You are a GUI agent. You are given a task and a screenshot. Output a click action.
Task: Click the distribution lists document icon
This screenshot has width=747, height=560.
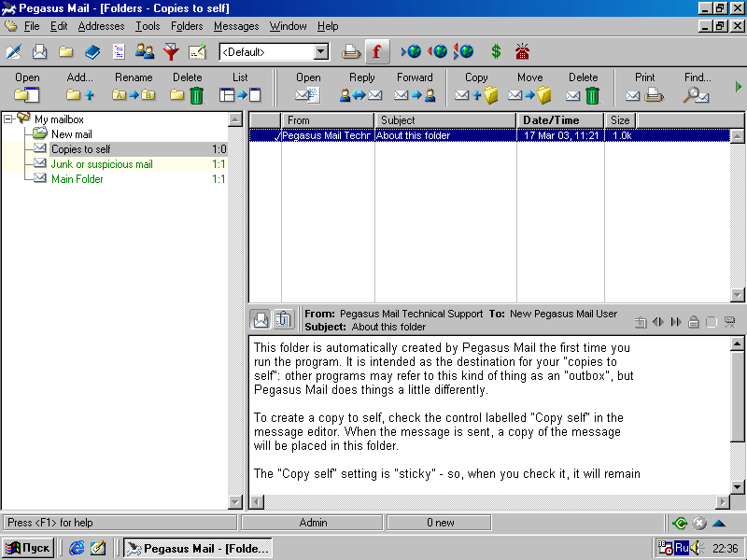pyautogui.click(x=119, y=51)
